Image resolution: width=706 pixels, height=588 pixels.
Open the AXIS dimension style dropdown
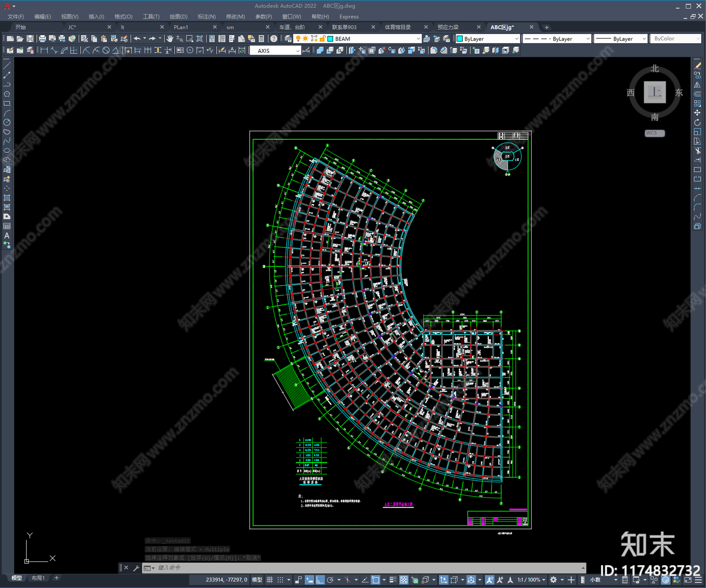click(x=298, y=51)
